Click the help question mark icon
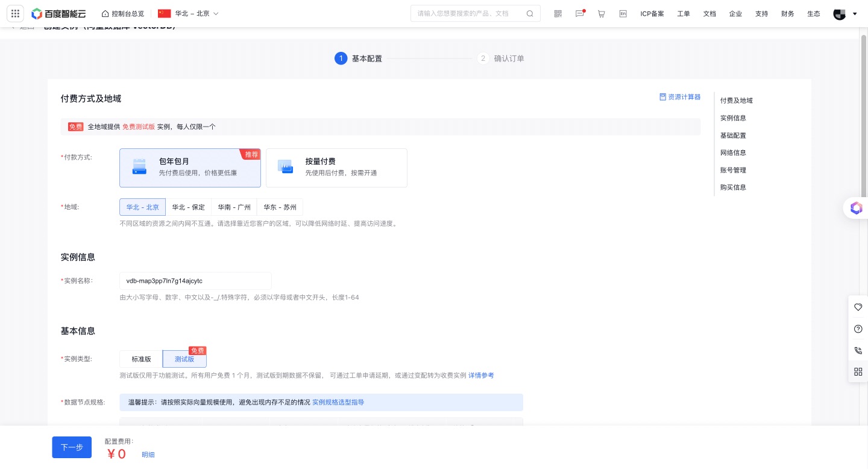The height and width of the screenshot is (469, 868). tap(858, 329)
